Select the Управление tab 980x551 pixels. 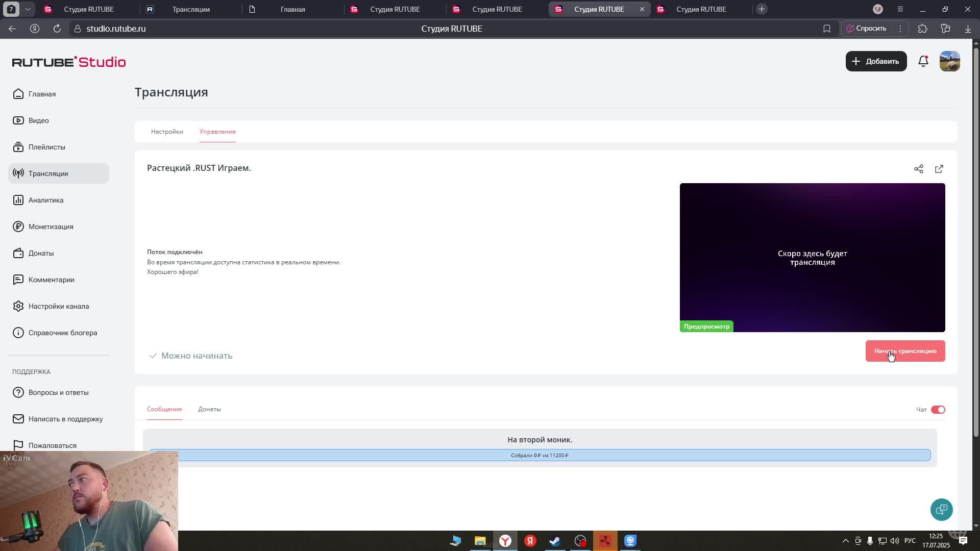[x=217, y=132]
